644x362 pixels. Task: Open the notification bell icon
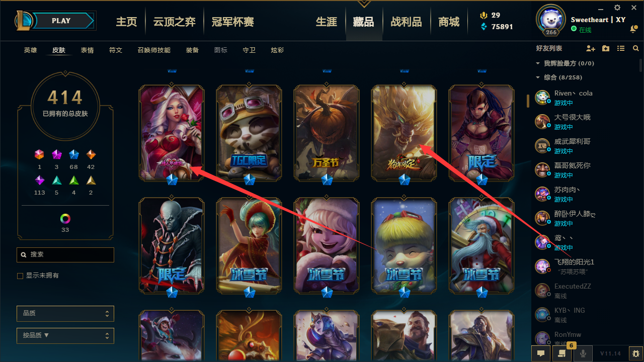(633, 30)
